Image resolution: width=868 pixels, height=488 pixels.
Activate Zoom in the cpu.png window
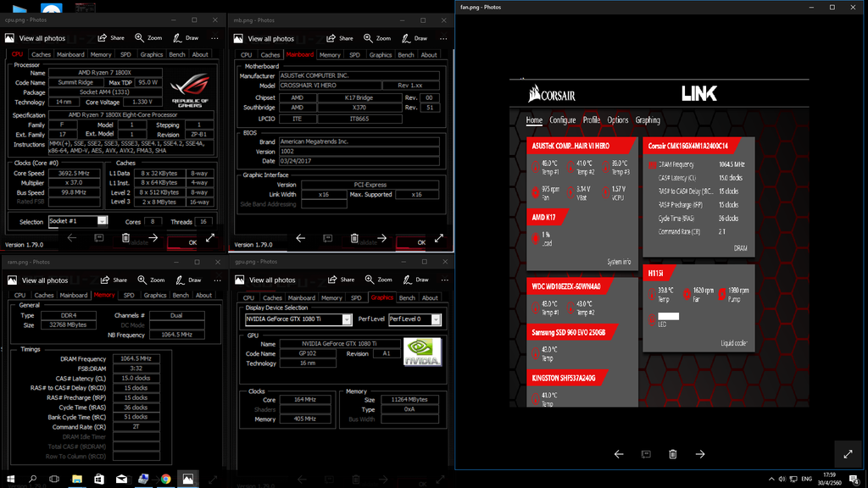point(148,38)
